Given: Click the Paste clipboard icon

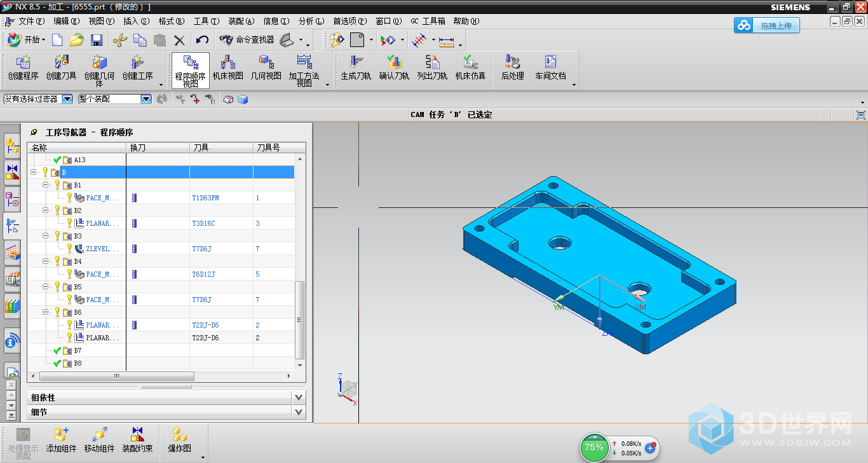Looking at the screenshot, I should (159, 40).
